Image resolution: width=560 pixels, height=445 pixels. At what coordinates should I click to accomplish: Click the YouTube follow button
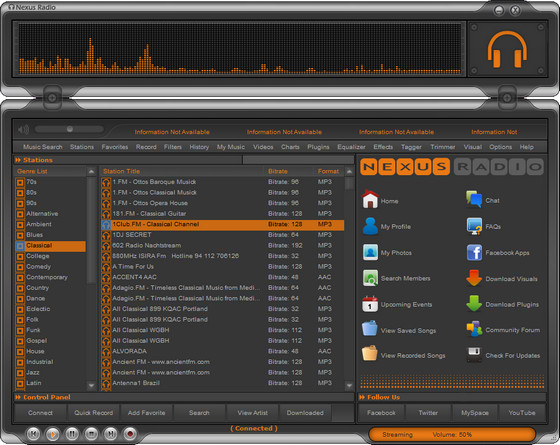pos(522,413)
